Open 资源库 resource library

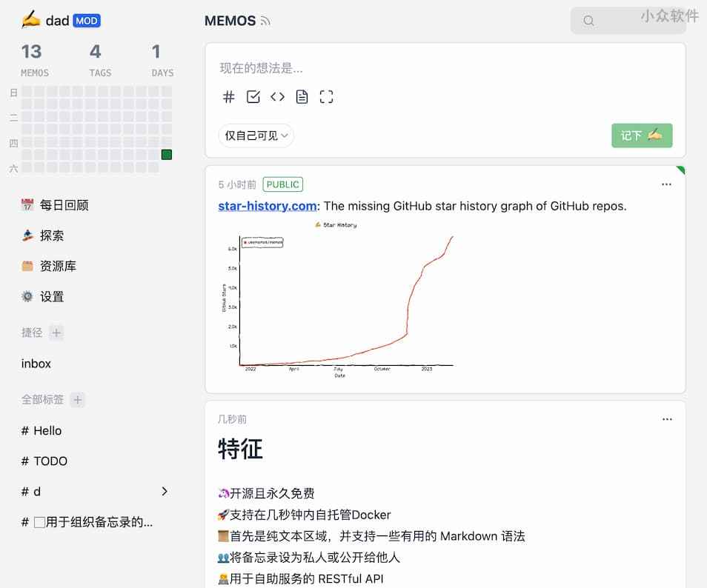click(58, 266)
